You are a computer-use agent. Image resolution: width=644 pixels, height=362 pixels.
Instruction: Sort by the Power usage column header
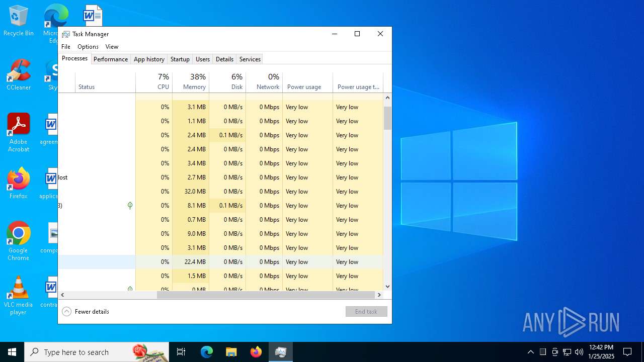(307, 82)
